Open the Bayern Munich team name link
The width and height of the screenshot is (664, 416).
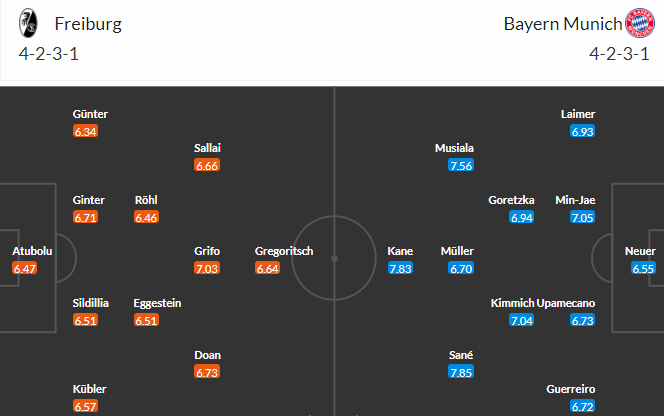(x=563, y=24)
